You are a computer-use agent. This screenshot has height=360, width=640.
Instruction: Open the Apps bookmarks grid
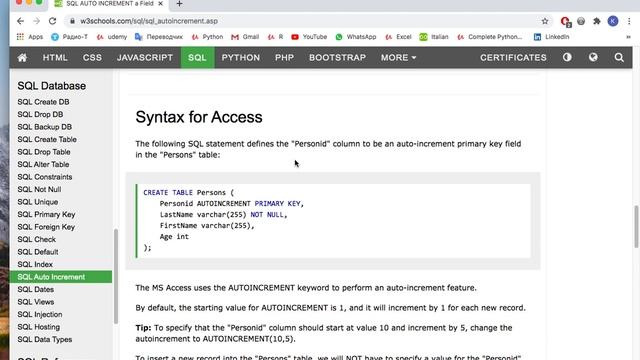(29, 37)
